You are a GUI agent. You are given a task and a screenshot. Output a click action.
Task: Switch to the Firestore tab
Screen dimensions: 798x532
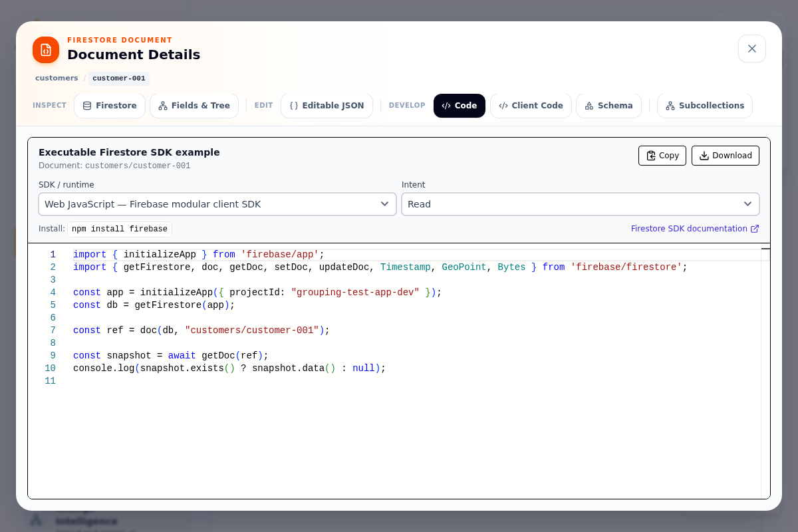(x=110, y=106)
